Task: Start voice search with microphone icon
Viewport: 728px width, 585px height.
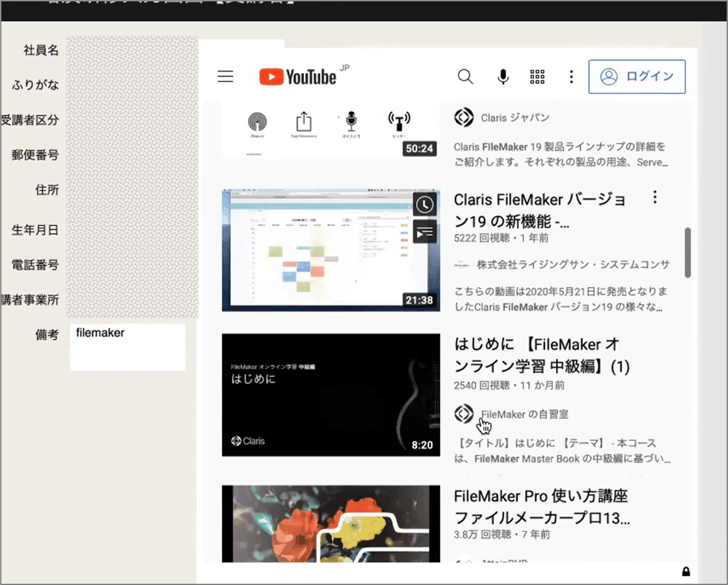Action: 503,76
